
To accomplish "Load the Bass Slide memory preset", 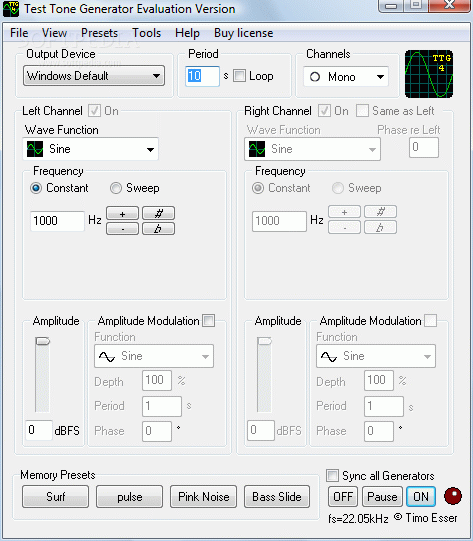I will tap(277, 497).
